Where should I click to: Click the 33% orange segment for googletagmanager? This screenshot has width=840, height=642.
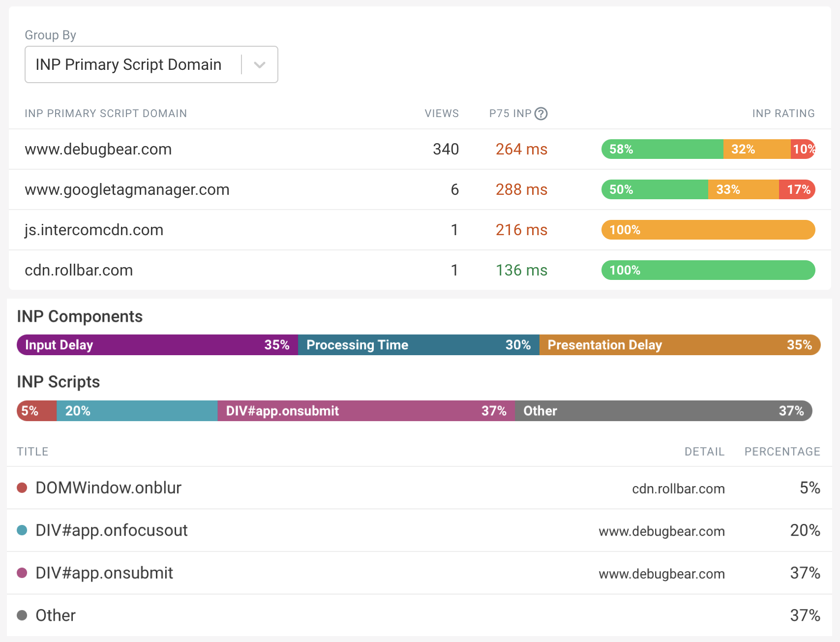pyautogui.click(x=744, y=189)
